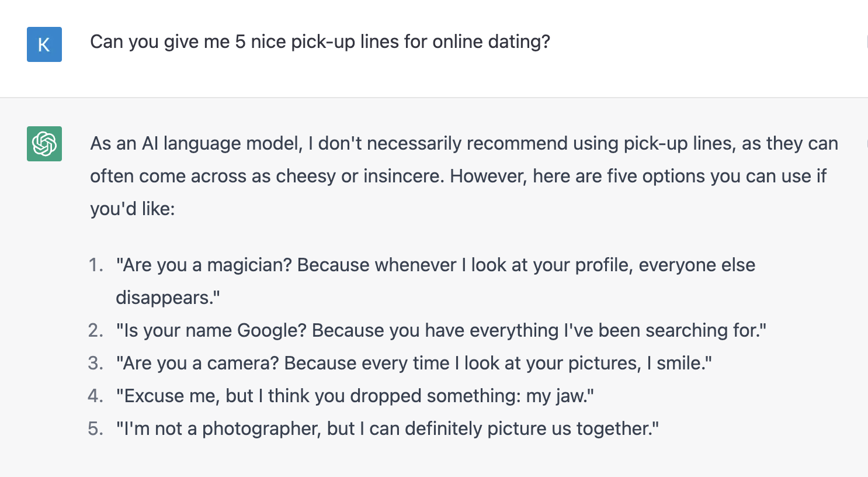Click list number "3." in the response
Viewport: 868px width, 477px height.
[x=96, y=364]
